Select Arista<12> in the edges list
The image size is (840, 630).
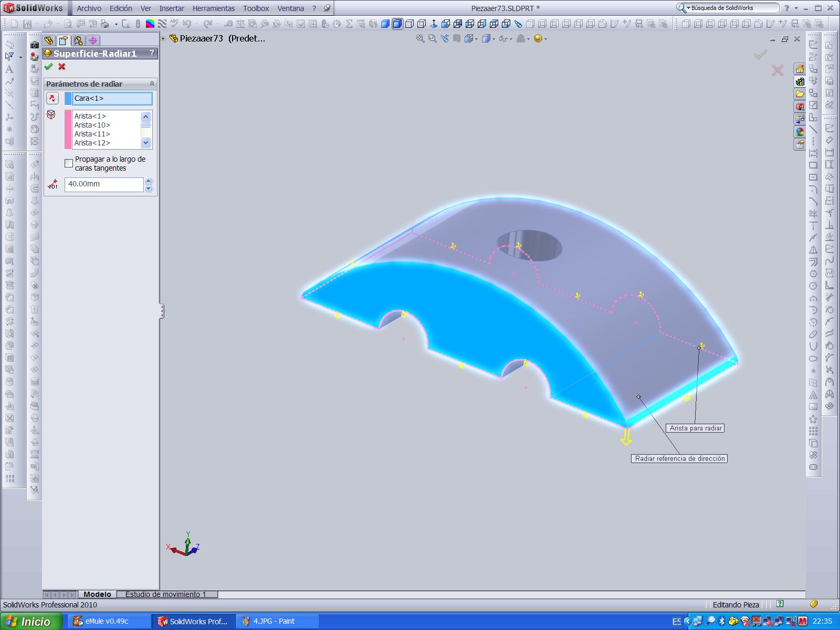coord(92,143)
